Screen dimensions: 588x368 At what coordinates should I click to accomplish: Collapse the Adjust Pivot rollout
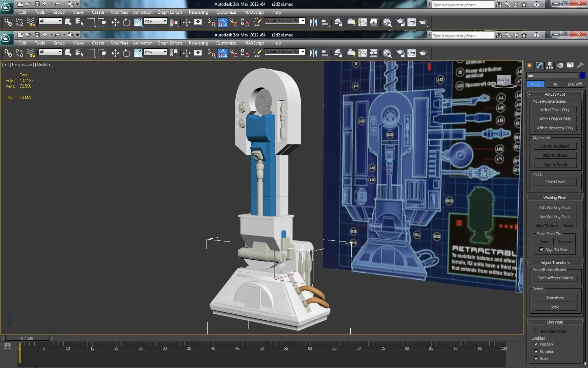point(555,94)
